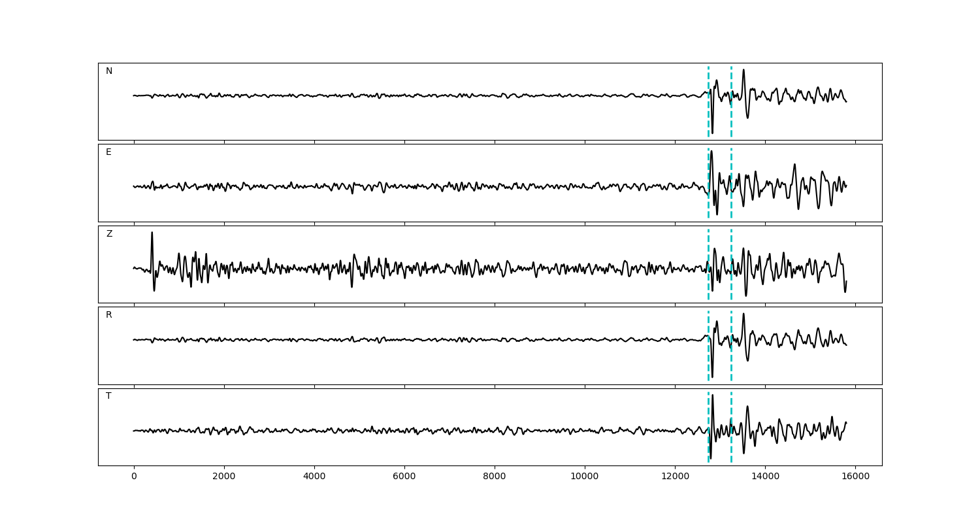Click the tall early spike in Z waveform
The width and height of the screenshot is (980, 523).
pyautogui.click(x=152, y=235)
